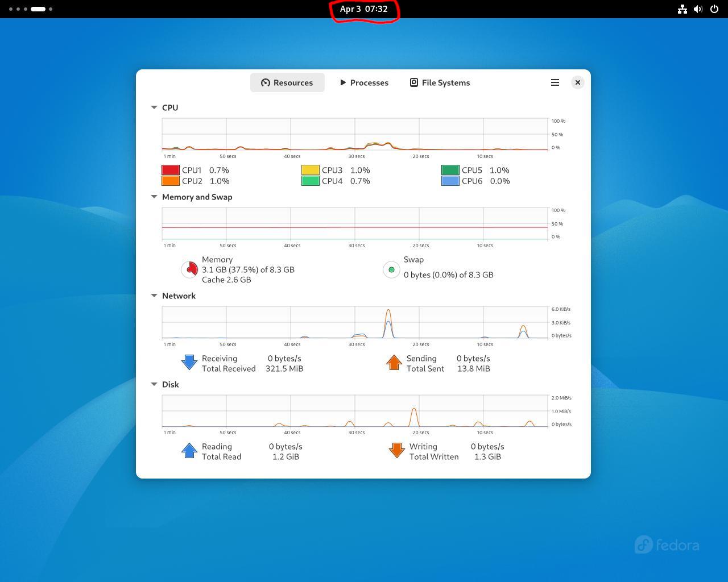This screenshot has width=728, height=582.
Task: Click the Total Read 1.2 GiB value
Action: 286,456
